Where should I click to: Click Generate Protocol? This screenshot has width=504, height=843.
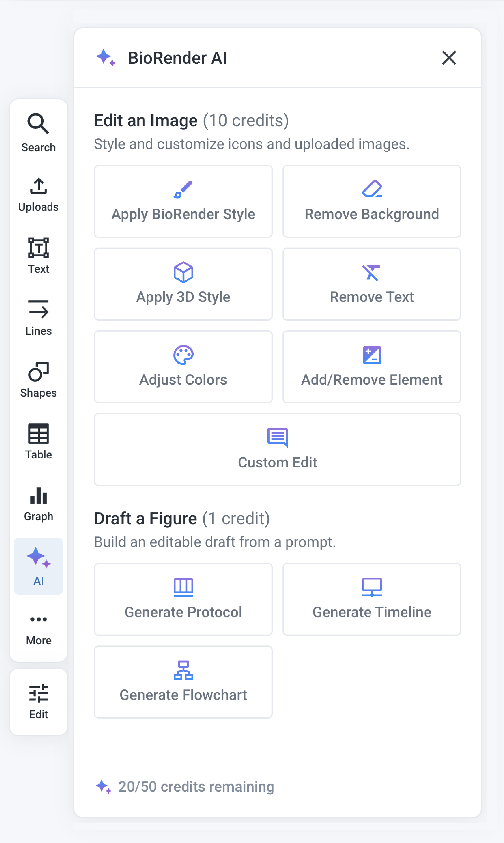pyautogui.click(x=183, y=599)
